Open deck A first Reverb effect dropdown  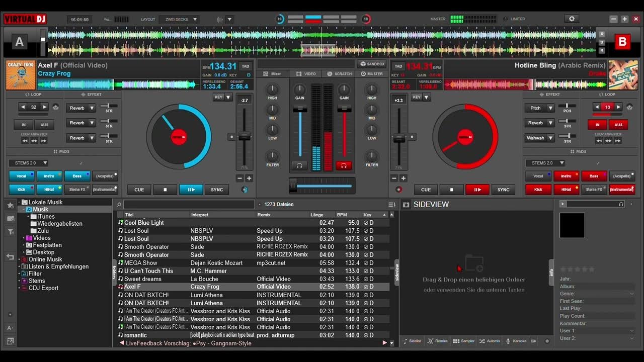tap(80, 108)
